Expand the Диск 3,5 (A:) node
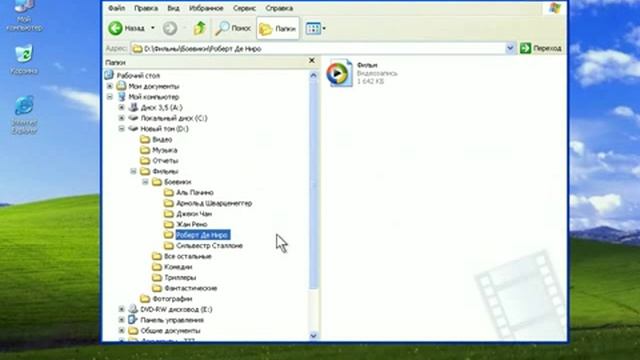The width and height of the screenshot is (640, 360). pyautogui.click(x=122, y=107)
